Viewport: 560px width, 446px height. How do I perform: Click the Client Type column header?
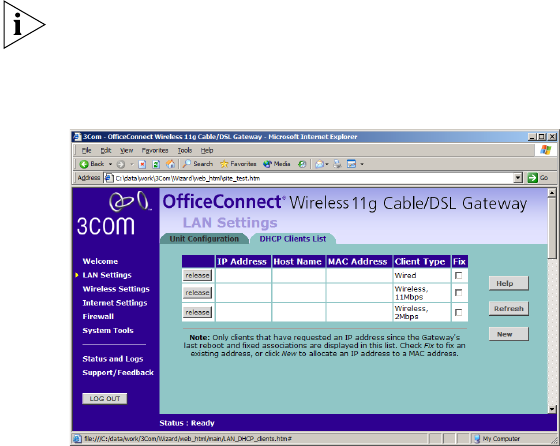(421, 262)
